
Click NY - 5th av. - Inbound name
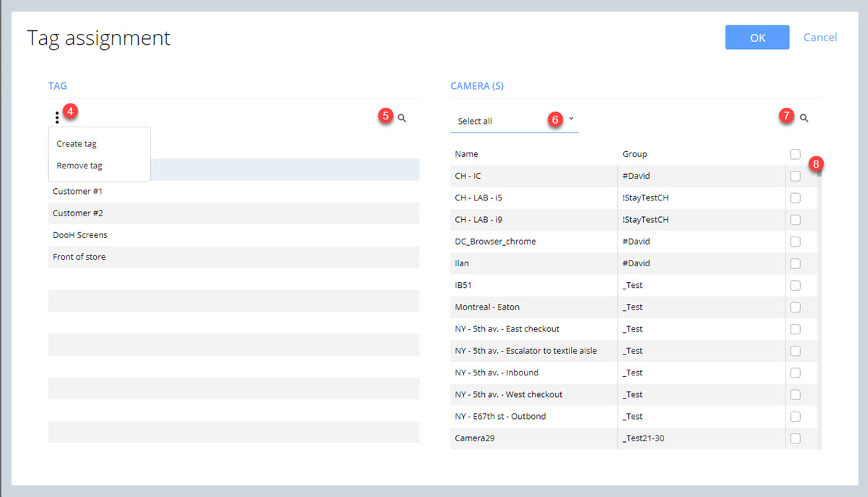coord(497,373)
